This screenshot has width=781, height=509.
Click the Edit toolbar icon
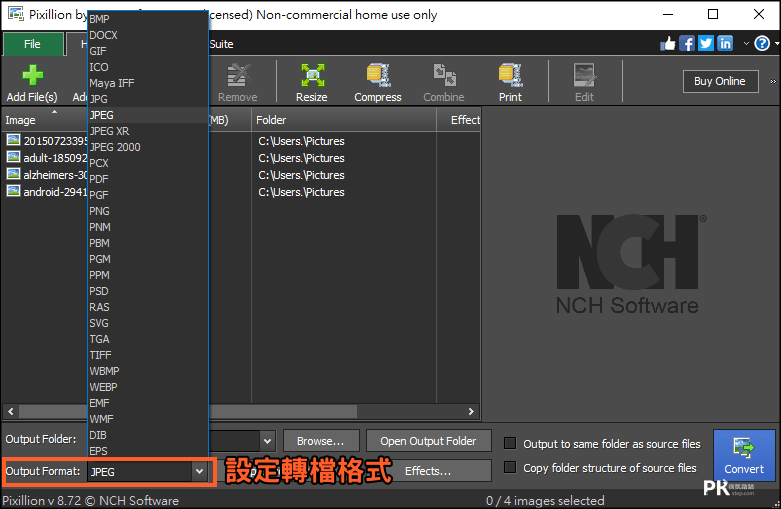(x=584, y=75)
